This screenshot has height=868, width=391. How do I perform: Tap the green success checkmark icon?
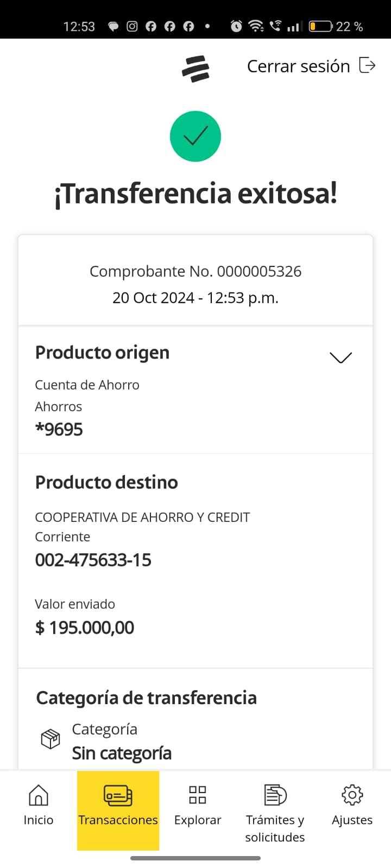(195, 136)
